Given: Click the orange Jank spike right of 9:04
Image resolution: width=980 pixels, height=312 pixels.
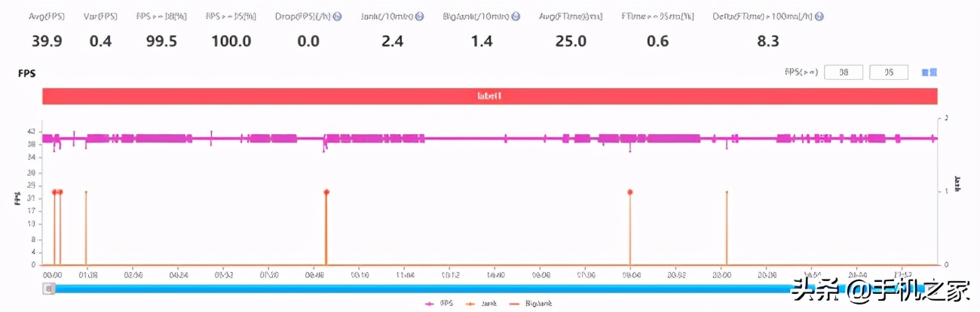Looking at the screenshot, I should [726, 226].
